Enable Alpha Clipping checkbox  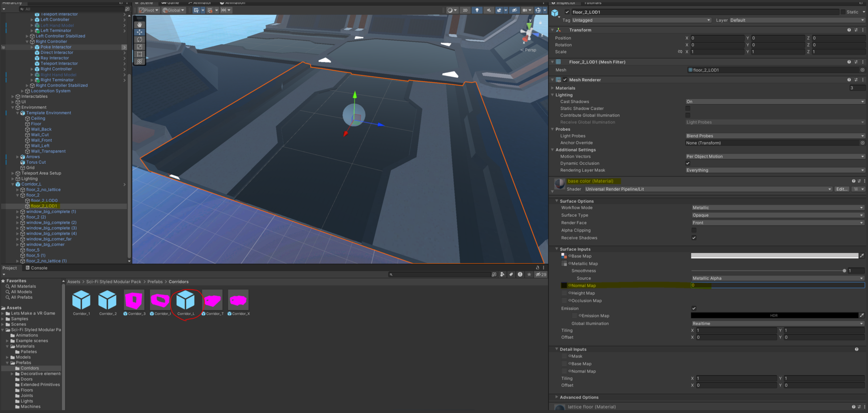coord(694,230)
